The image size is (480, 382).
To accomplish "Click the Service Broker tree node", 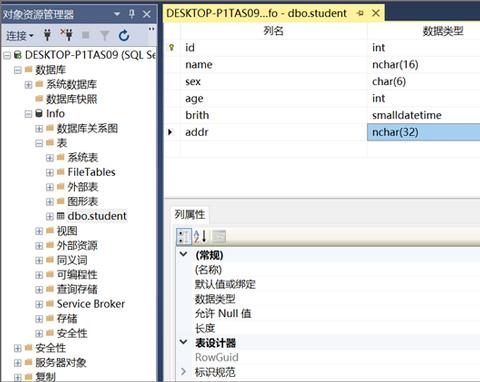I will point(91,304).
